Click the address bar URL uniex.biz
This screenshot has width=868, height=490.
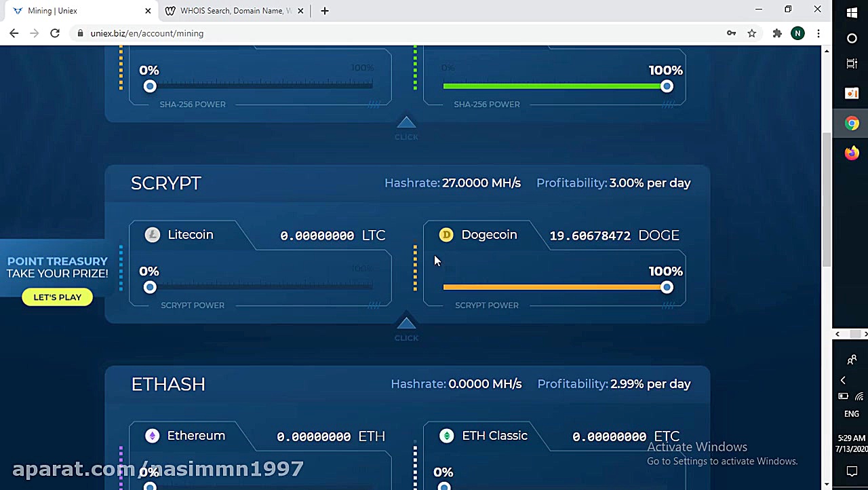[147, 33]
